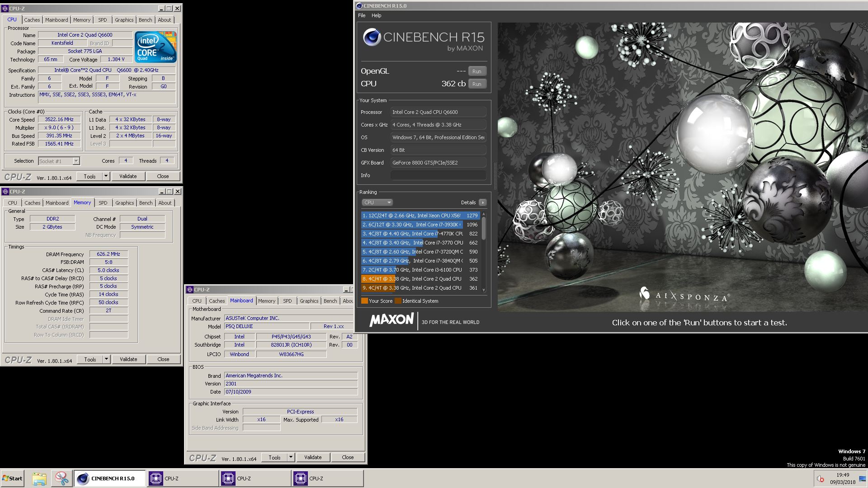Click DRAM Frequency 626.2 MHz value
The height and width of the screenshot is (488, 868).
pos(108,254)
